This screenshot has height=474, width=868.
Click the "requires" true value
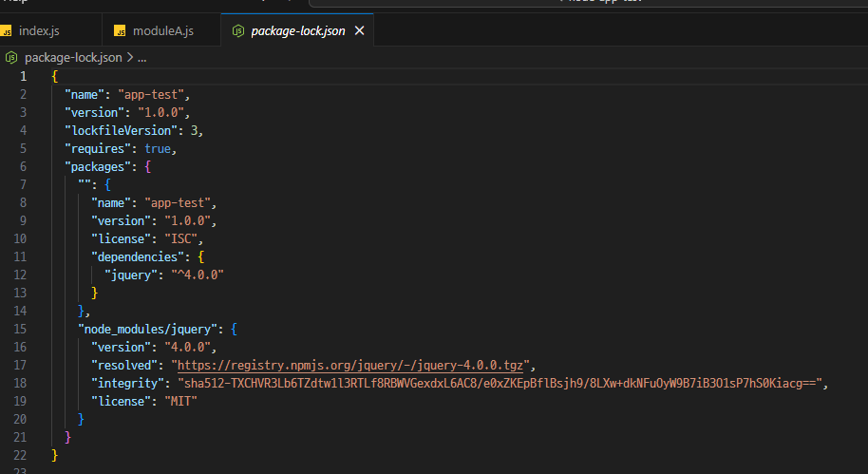pos(158,149)
